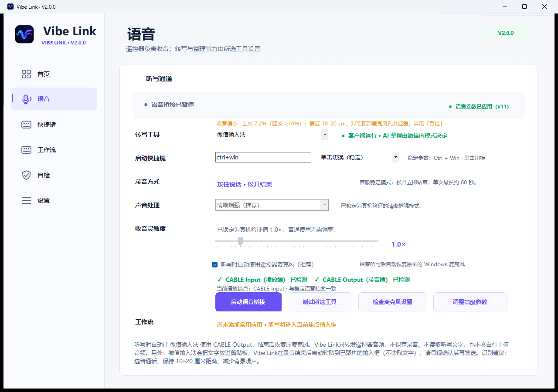
Task: Click 当前播放端点：CABLE Input text line
Action: pos(276,288)
